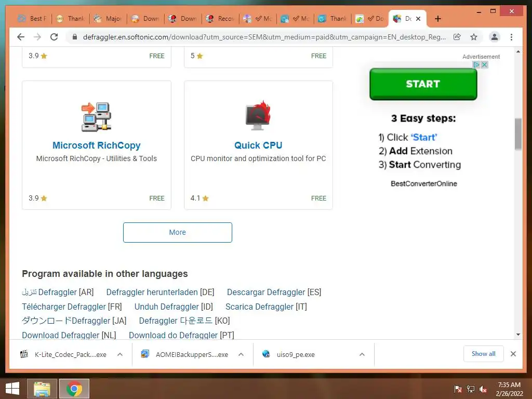Click 4.1 rating on Quick CPU card
The image size is (532, 399).
point(199,198)
